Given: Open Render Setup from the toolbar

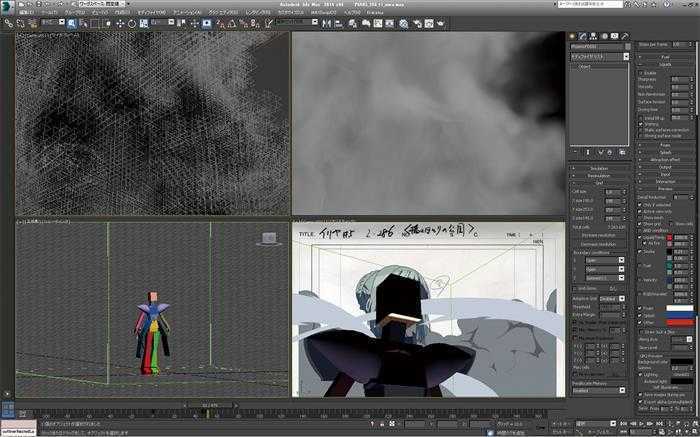Looking at the screenshot, I should coord(417,23).
